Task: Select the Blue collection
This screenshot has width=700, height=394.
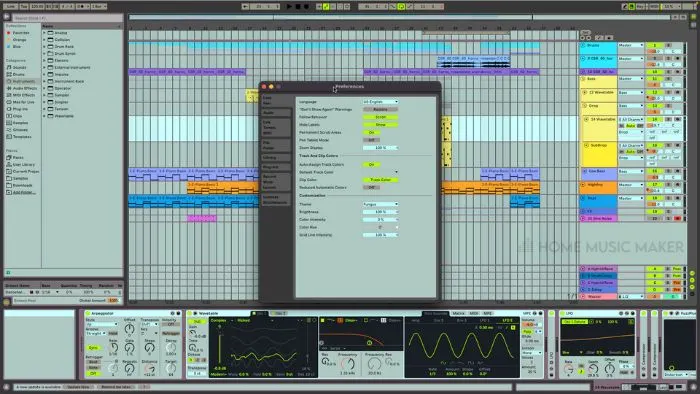Action: pyautogui.click(x=17, y=46)
